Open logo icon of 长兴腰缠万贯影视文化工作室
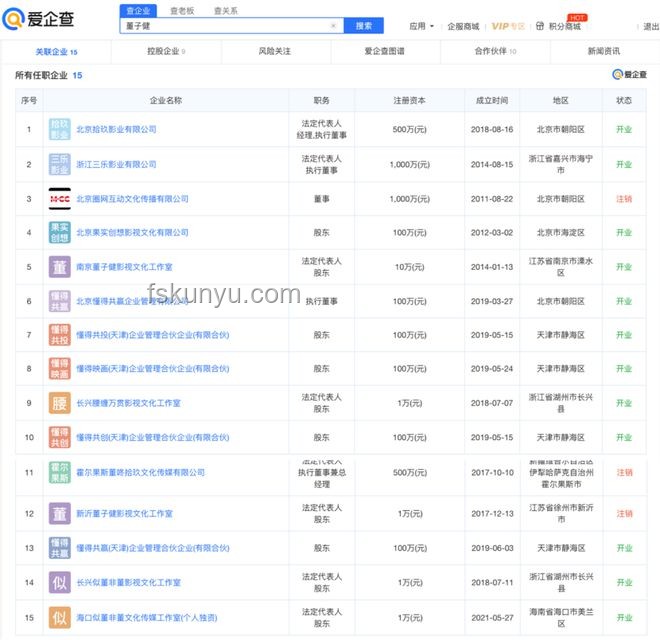The image size is (660, 640). pos(59,403)
